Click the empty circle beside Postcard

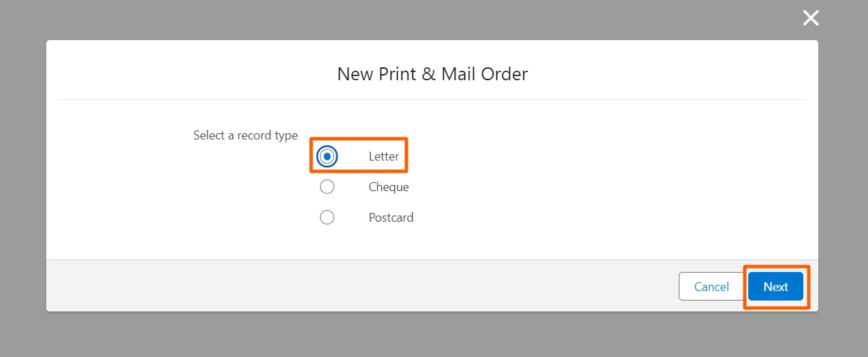327,218
